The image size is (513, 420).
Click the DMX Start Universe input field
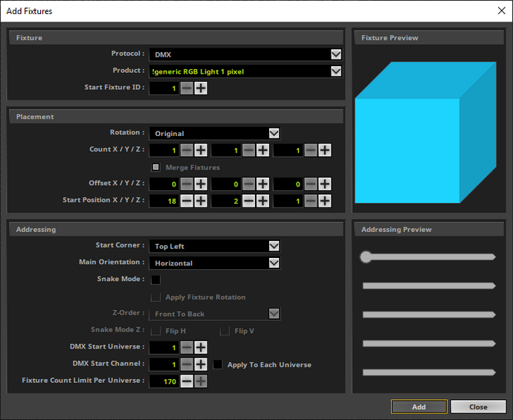164,347
